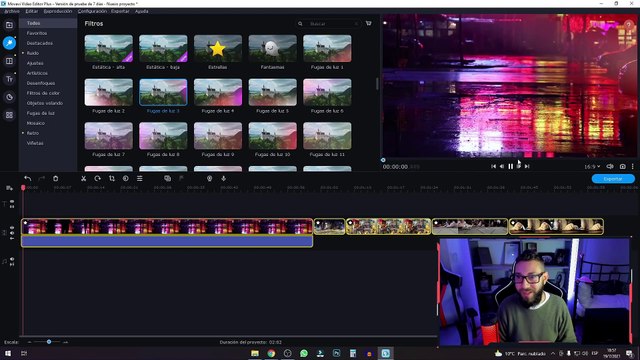Screen dimensions: 640x360
Task: Open the Archivo menu
Action: pyautogui.click(x=12, y=11)
